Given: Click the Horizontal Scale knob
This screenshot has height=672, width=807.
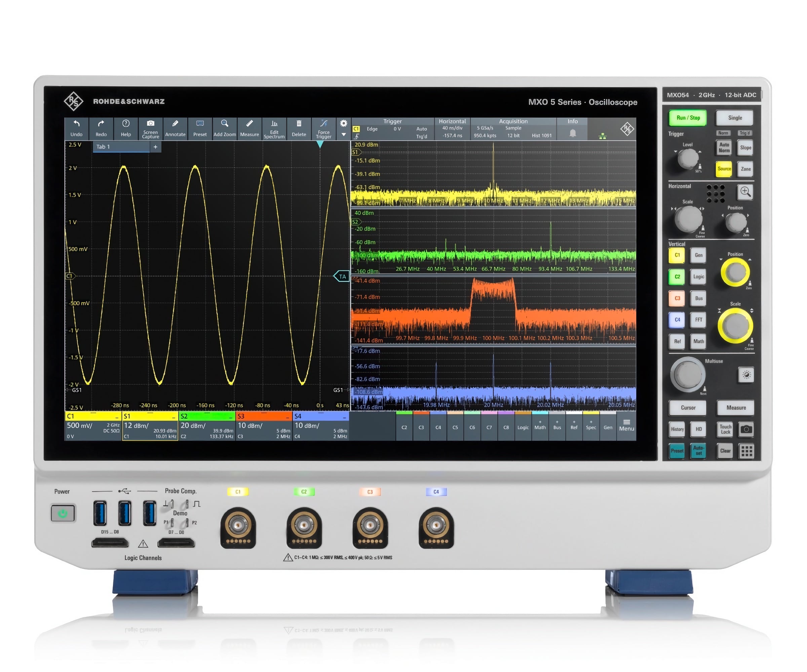Looking at the screenshot, I should tap(689, 219).
